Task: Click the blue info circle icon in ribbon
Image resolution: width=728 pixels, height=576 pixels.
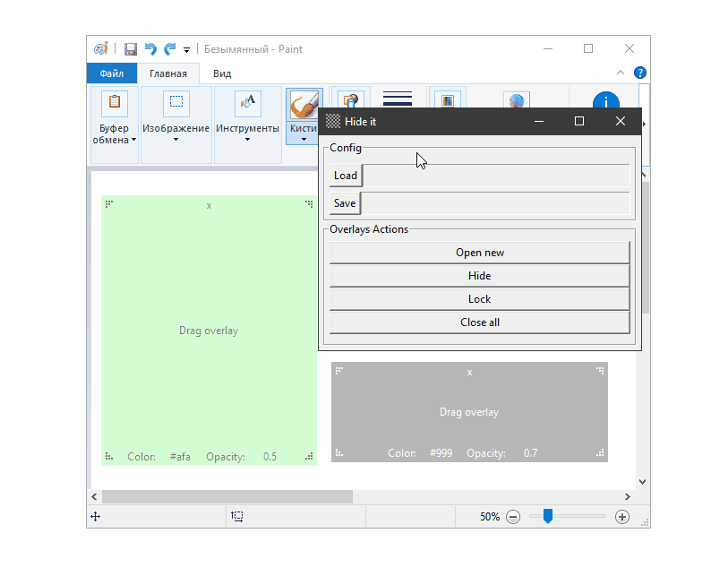Action: (606, 100)
